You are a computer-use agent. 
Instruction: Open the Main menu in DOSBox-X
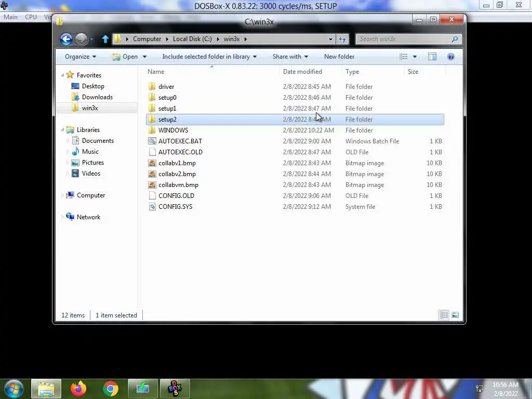pos(10,17)
